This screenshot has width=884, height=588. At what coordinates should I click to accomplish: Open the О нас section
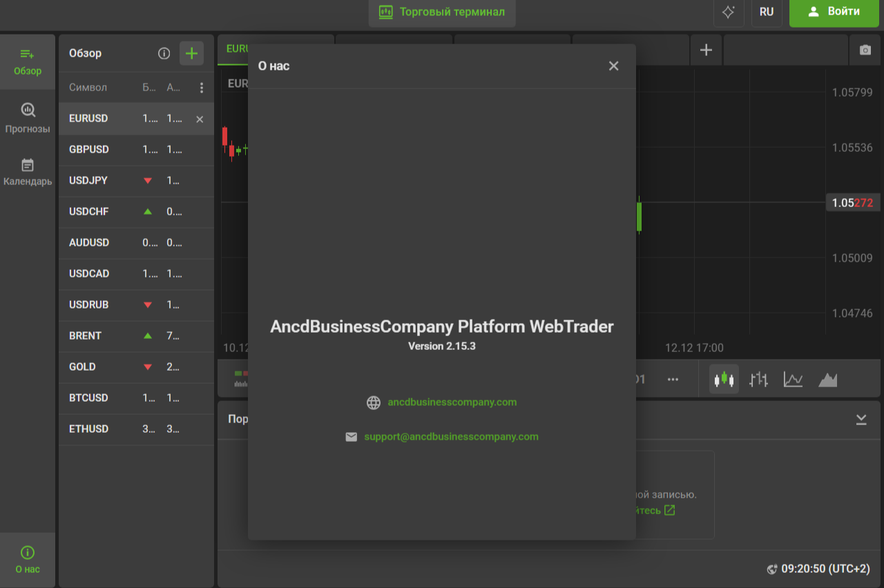(x=28, y=559)
